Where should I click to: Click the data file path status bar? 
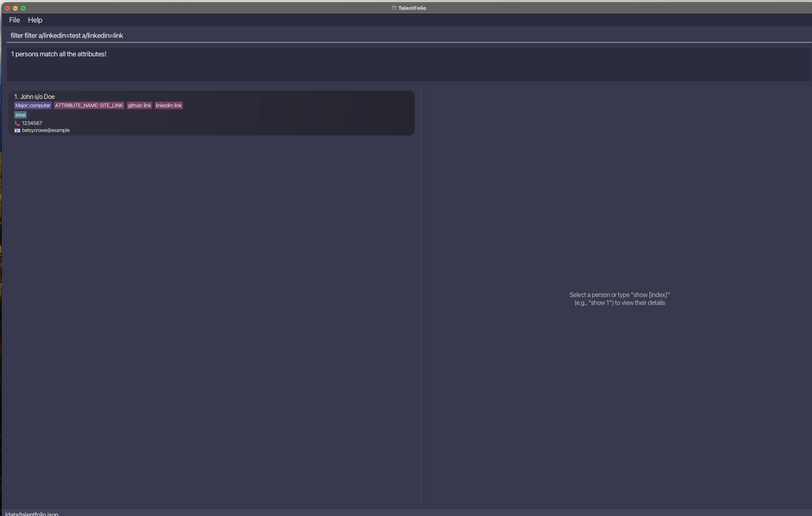(32, 514)
